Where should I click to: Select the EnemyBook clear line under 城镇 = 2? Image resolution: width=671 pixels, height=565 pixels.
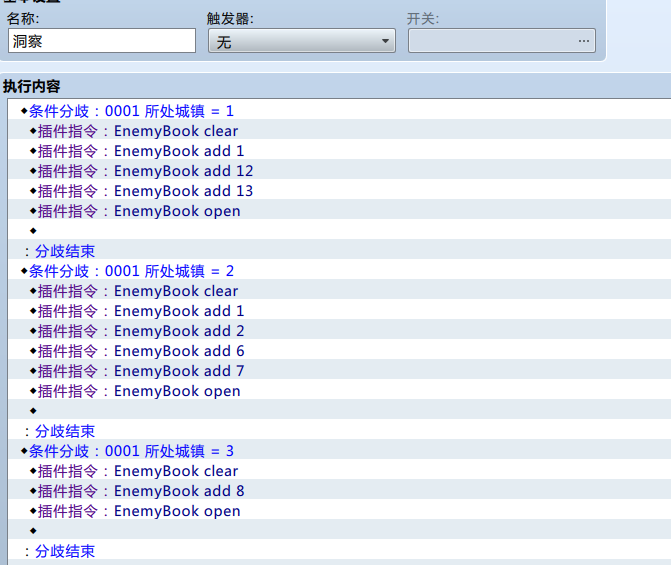point(340,291)
